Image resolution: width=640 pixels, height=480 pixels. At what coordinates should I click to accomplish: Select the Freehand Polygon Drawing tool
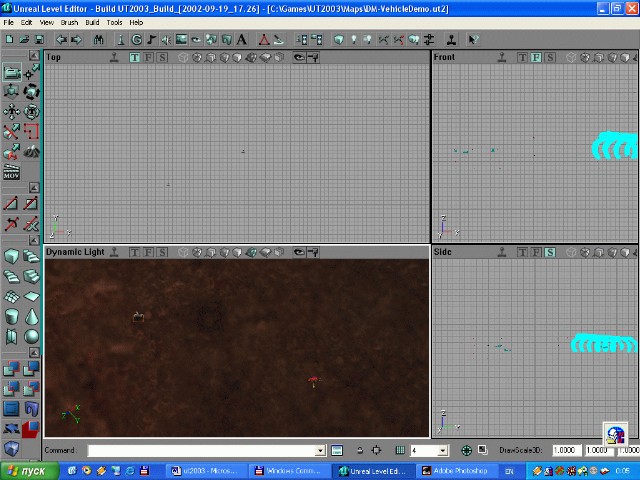click(x=31, y=131)
